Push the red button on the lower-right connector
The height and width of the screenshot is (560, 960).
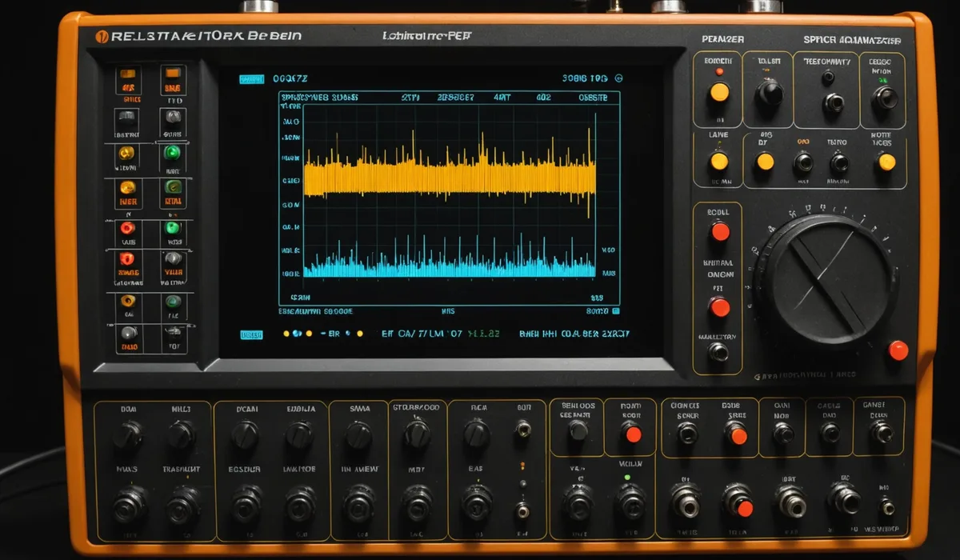[x=744, y=508]
